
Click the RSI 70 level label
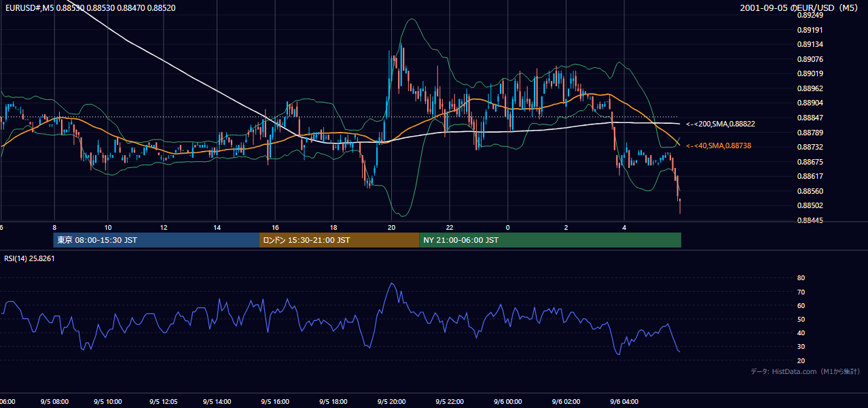tap(801, 292)
